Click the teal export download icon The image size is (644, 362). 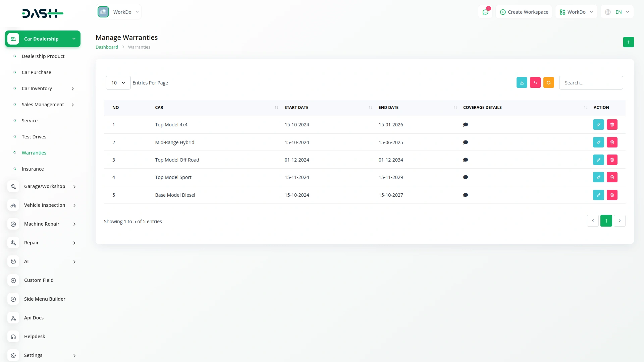[522, 83]
